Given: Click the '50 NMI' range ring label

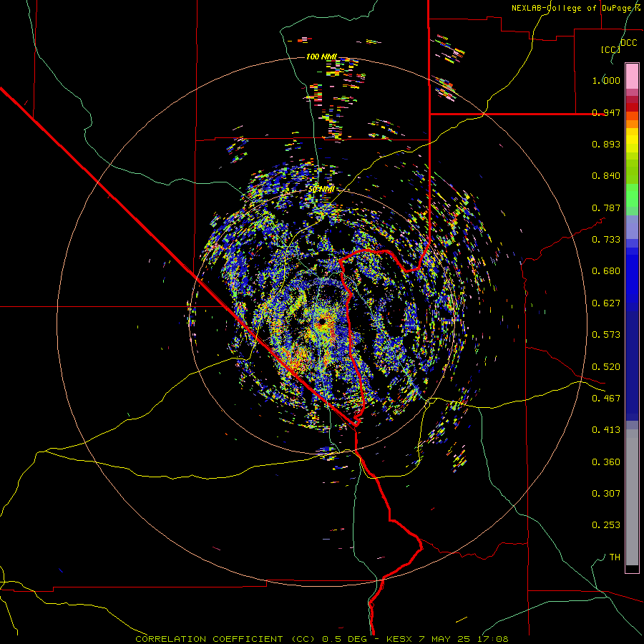Looking at the screenshot, I should [321, 190].
